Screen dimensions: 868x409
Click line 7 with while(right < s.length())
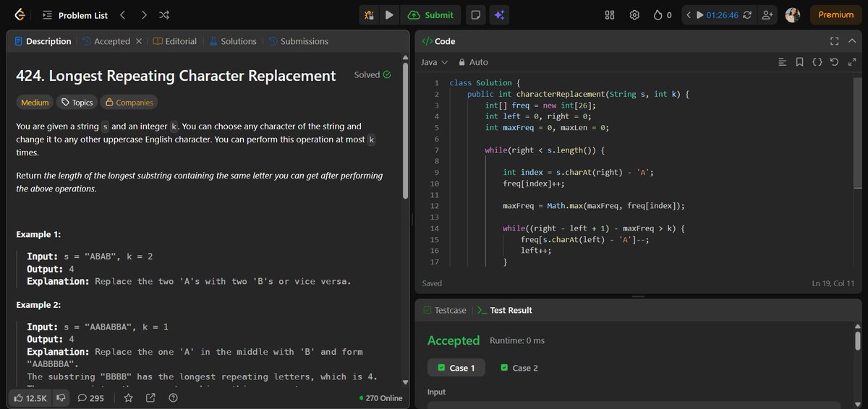point(544,150)
